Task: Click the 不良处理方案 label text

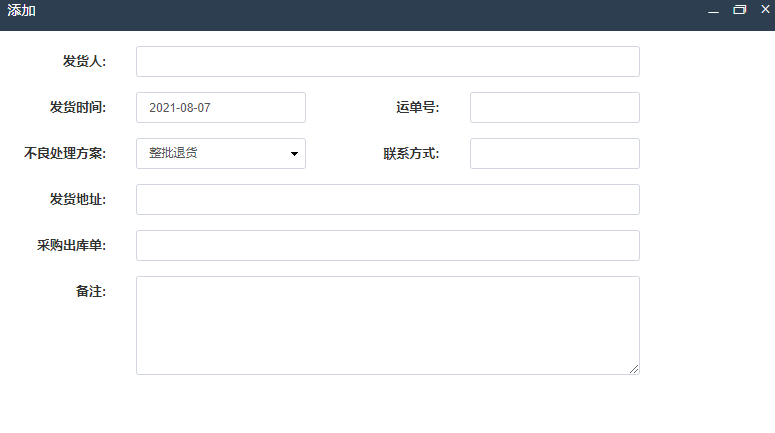Action: 65,153
